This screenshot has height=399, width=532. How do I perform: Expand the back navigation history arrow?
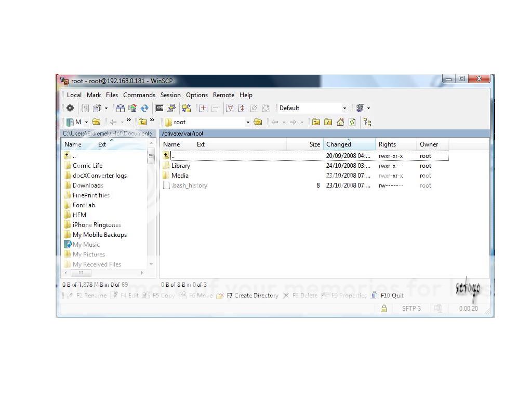point(284,123)
